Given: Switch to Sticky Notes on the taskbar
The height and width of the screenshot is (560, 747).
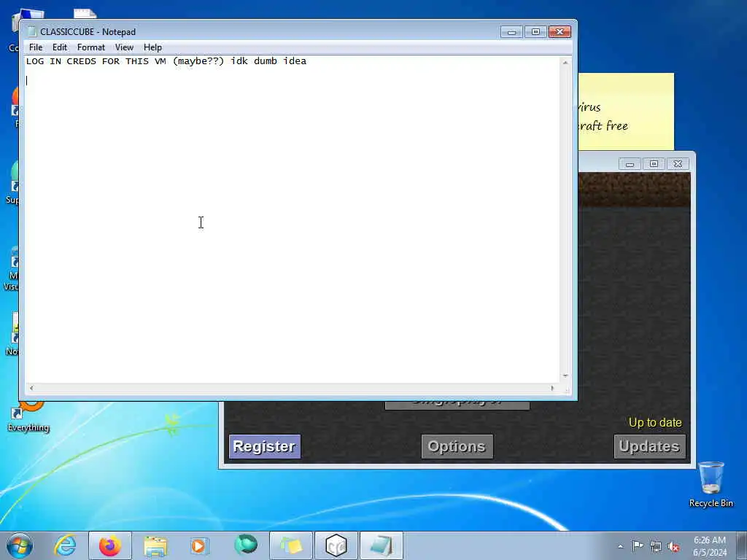Looking at the screenshot, I should [x=291, y=545].
